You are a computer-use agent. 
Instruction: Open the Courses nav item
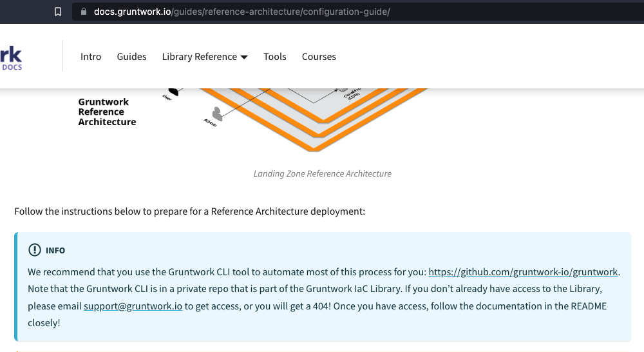(319, 56)
